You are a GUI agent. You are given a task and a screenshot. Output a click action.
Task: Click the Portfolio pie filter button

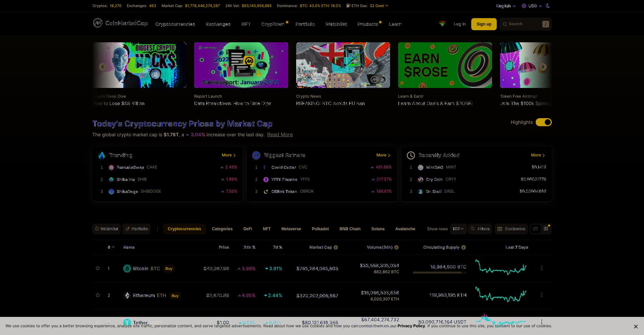click(x=137, y=229)
